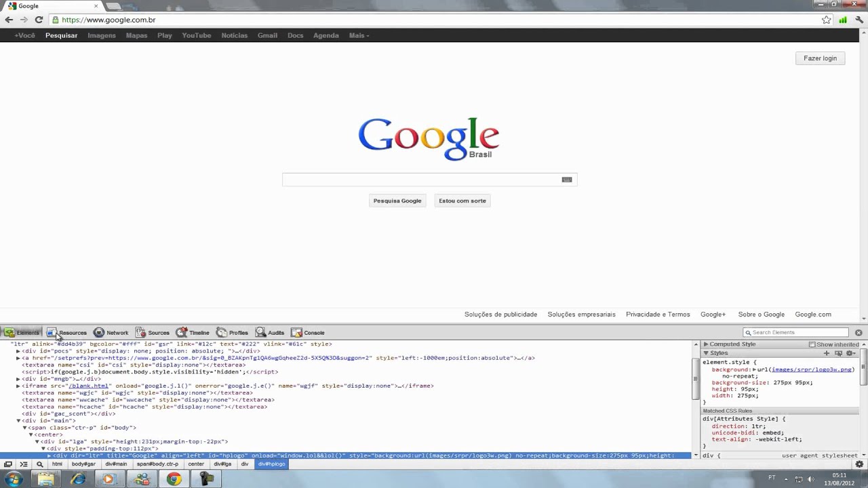The width and height of the screenshot is (868, 488).
Task: Click the Estou com sorte button
Action: click(462, 201)
